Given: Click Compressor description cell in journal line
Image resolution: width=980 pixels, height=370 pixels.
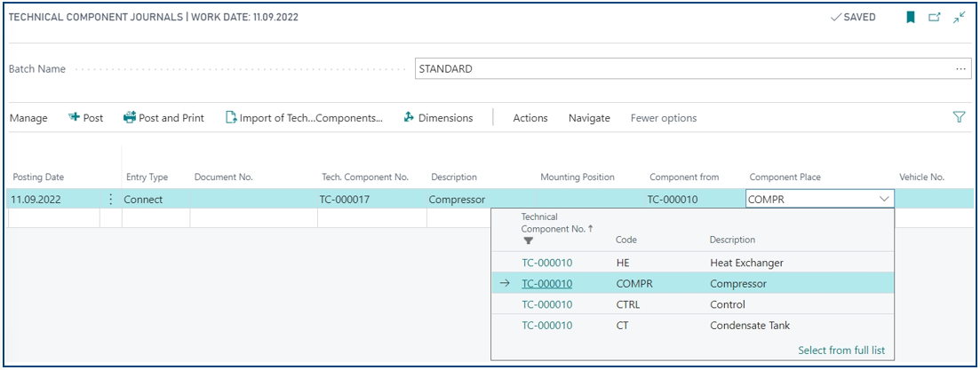Looking at the screenshot, I should (482, 199).
